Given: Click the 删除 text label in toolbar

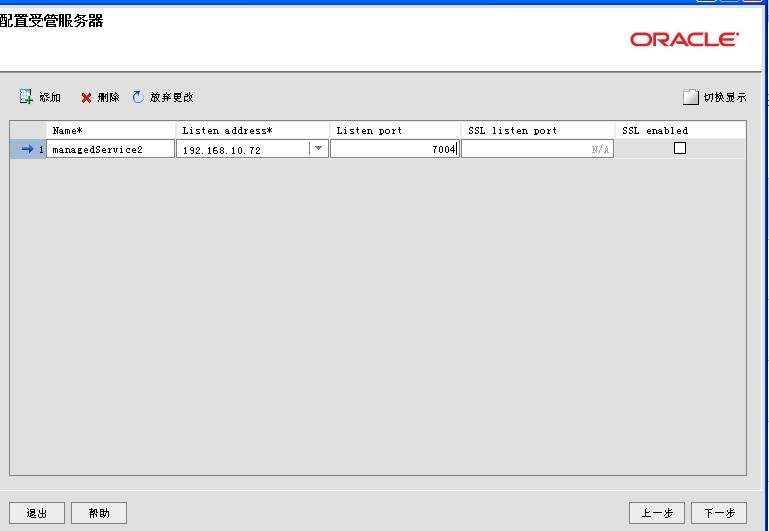Looking at the screenshot, I should [x=108, y=97].
